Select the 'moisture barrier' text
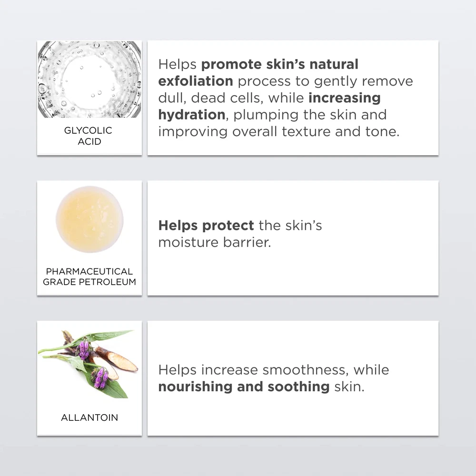 tap(214, 242)
